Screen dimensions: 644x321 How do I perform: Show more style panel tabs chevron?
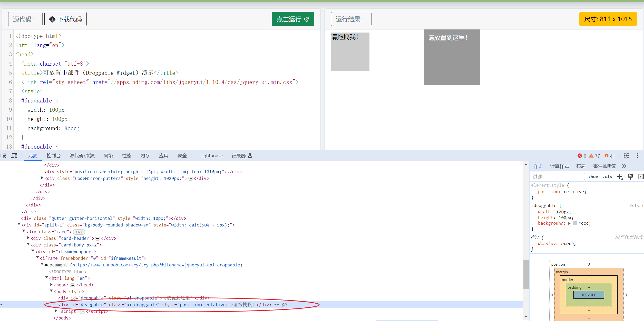[x=624, y=166]
